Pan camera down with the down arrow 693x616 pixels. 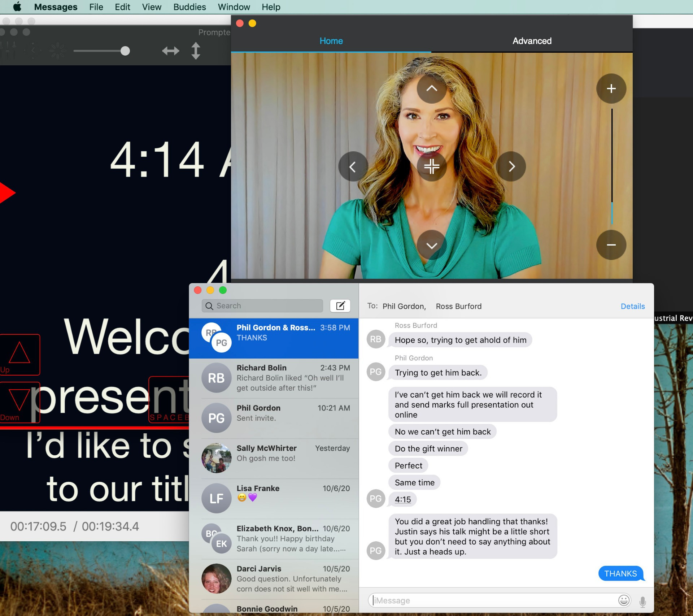(x=431, y=245)
